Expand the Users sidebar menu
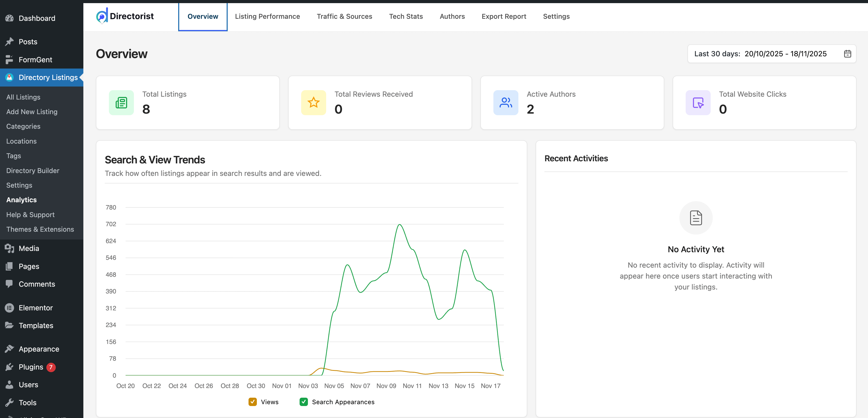This screenshot has width=868, height=418. pyautogui.click(x=28, y=385)
